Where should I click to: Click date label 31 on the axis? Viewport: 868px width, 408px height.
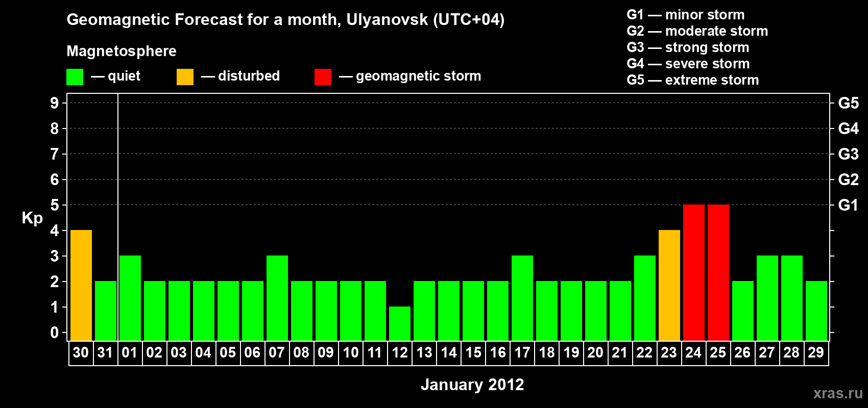click(105, 352)
